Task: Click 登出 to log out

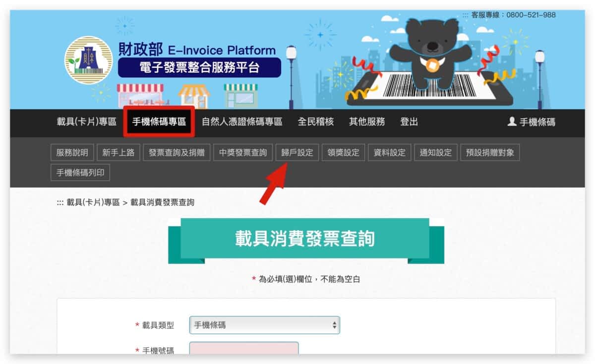Action: 409,122
